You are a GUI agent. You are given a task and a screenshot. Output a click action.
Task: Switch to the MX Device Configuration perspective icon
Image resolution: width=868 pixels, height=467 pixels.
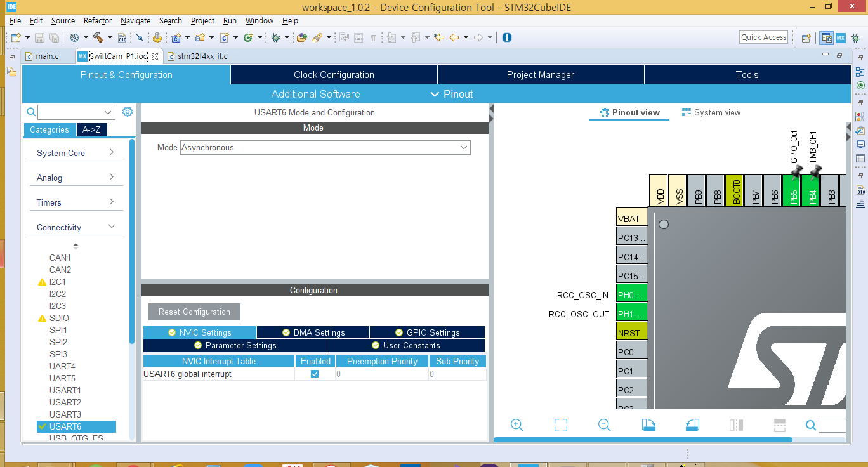coord(840,37)
